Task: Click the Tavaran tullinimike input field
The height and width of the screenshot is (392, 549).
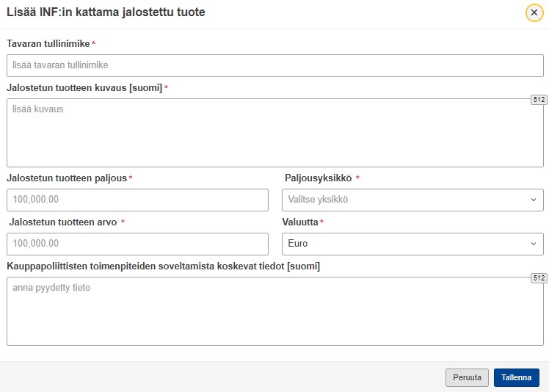Action: (x=274, y=65)
